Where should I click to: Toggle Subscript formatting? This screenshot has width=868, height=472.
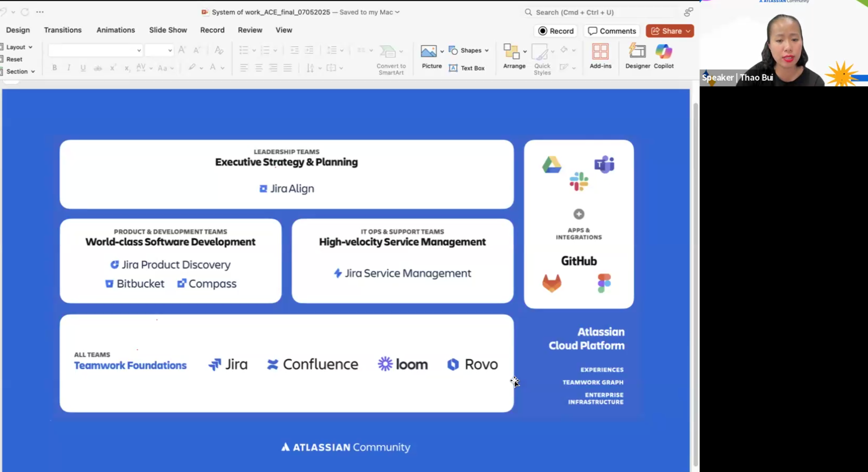(127, 68)
